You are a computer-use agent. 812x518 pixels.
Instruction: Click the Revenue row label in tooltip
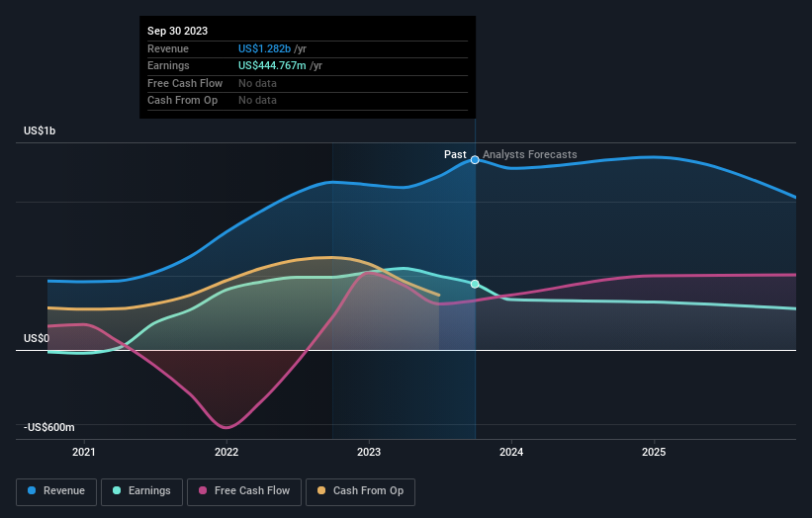point(168,48)
